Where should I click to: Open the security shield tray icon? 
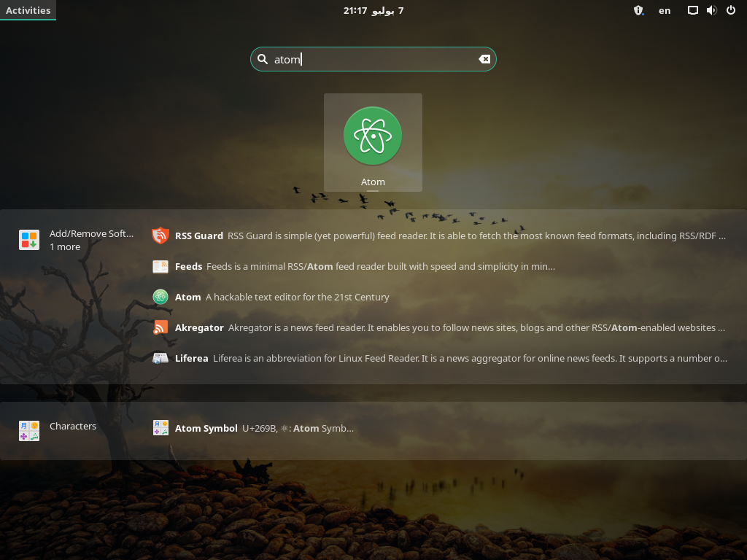(x=638, y=10)
